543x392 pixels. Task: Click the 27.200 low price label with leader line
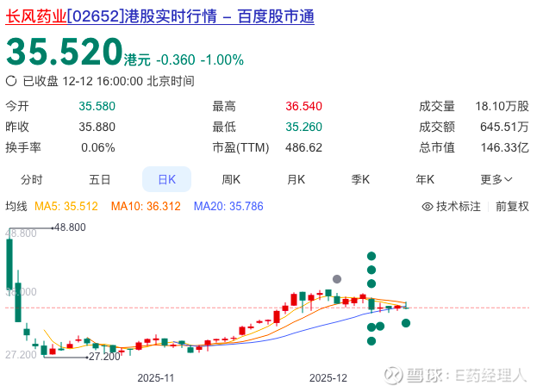click(x=104, y=357)
